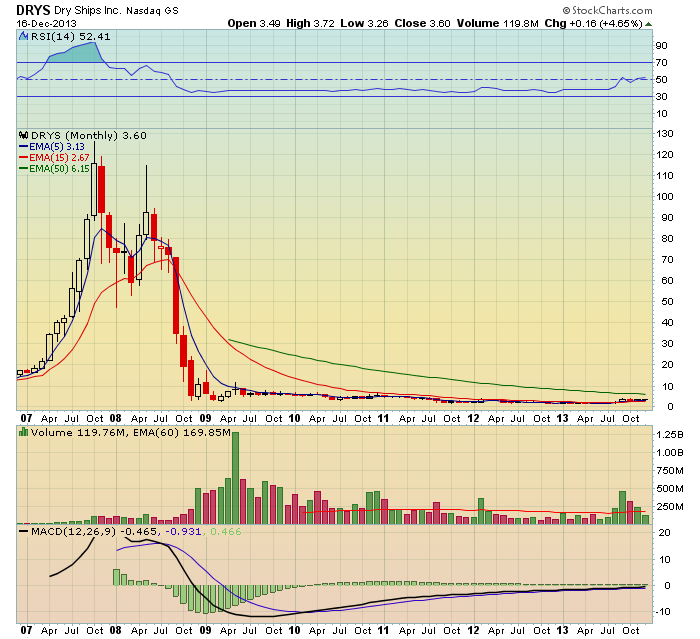Click the RSI(14) 52.41 label
700x639 pixels.
[x=70, y=36]
